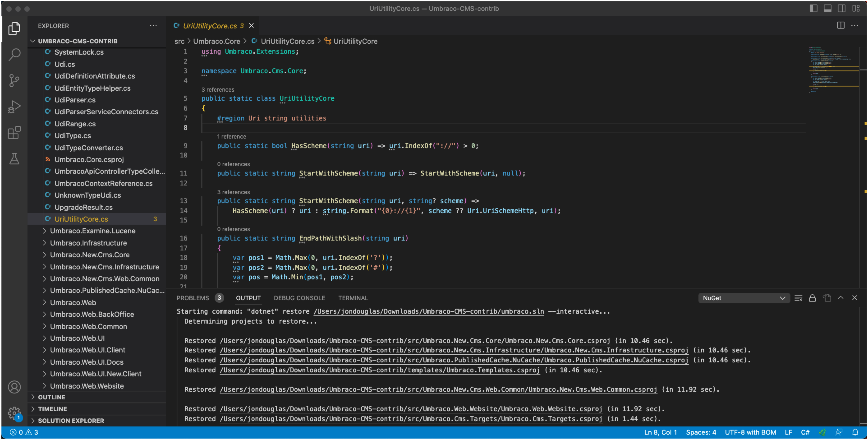The height and width of the screenshot is (440, 868).
Task: Click the UriUtilityCore class breadcrumb
Action: tap(351, 41)
